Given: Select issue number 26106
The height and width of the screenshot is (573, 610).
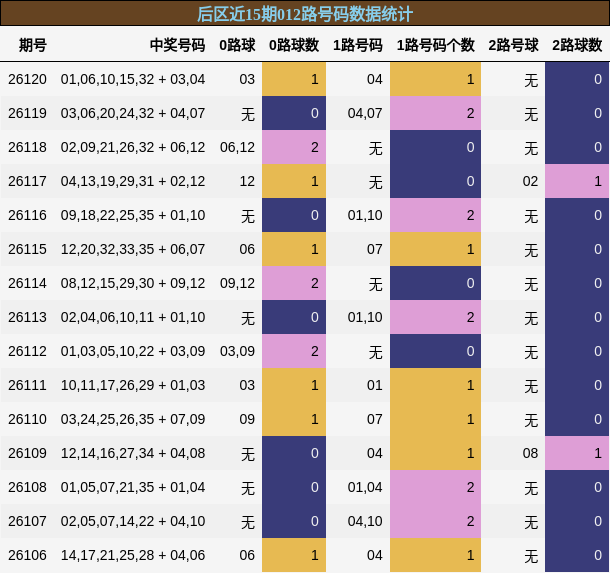Looking at the screenshot, I should click(x=27, y=555).
